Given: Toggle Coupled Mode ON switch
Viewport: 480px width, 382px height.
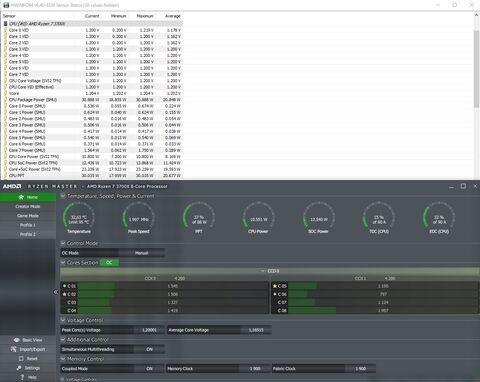Looking at the screenshot, I should click(x=149, y=369).
